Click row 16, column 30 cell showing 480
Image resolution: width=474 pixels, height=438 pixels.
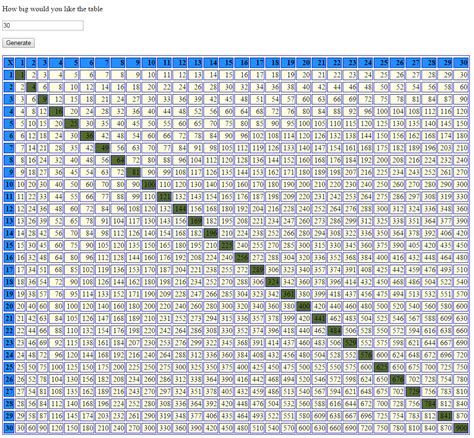click(461, 257)
